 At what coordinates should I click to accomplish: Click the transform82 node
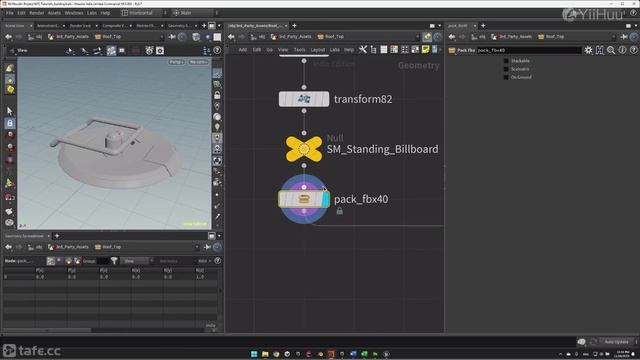[x=304, y=99]
